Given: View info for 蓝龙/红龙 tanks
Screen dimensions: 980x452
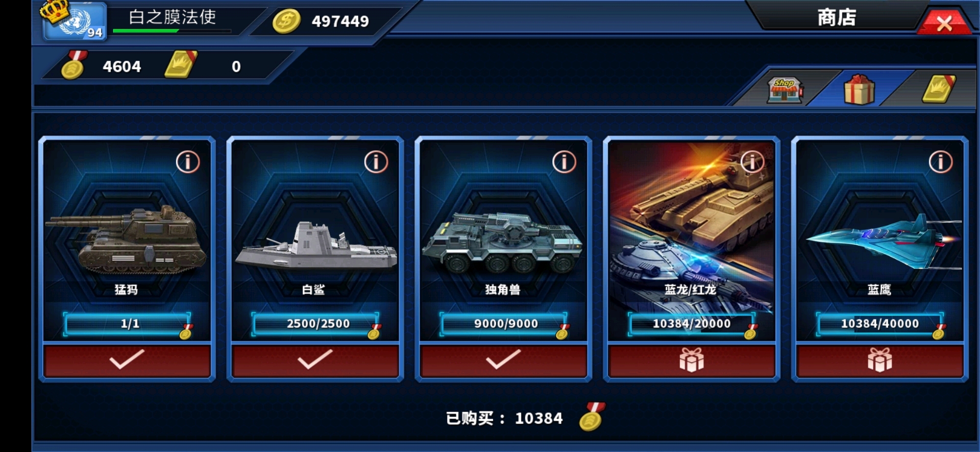Looking at the screenshot, I should point(752,162).
